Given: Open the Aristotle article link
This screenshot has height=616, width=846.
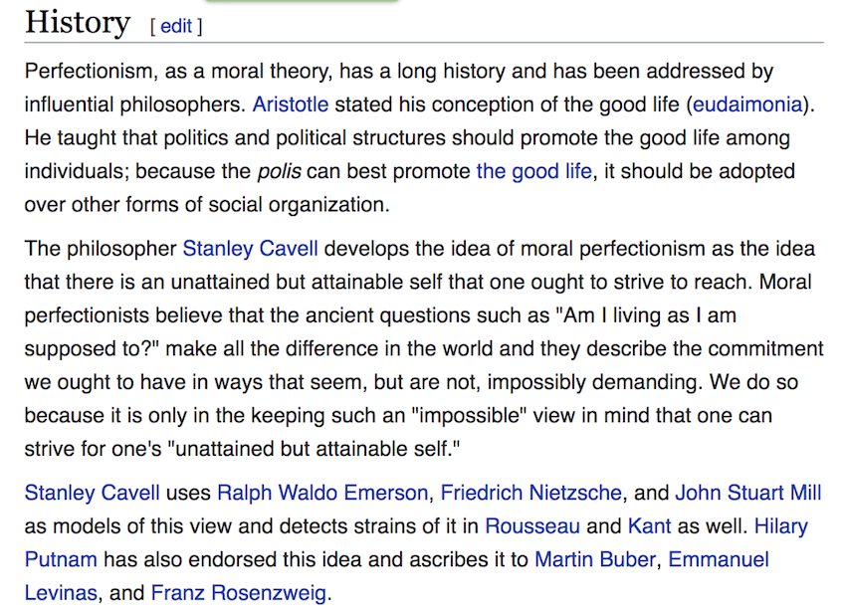Looking at the screenshot, I should coord(290,104).
